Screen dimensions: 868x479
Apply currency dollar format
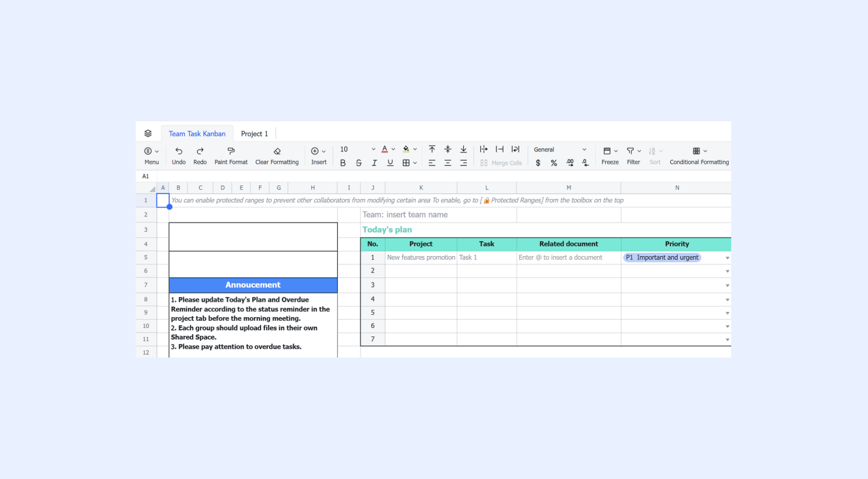click(538, 163)
